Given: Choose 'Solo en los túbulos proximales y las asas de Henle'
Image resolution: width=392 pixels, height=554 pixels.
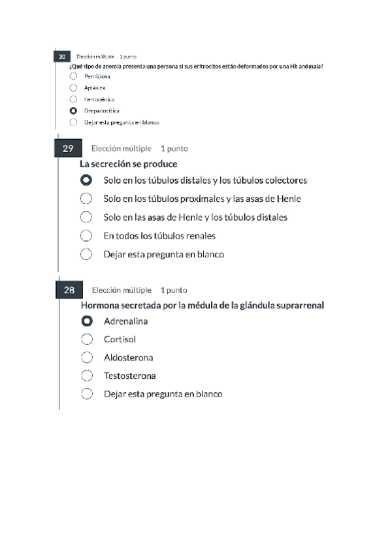Looking at the screenshot, I should coord(86,199).
